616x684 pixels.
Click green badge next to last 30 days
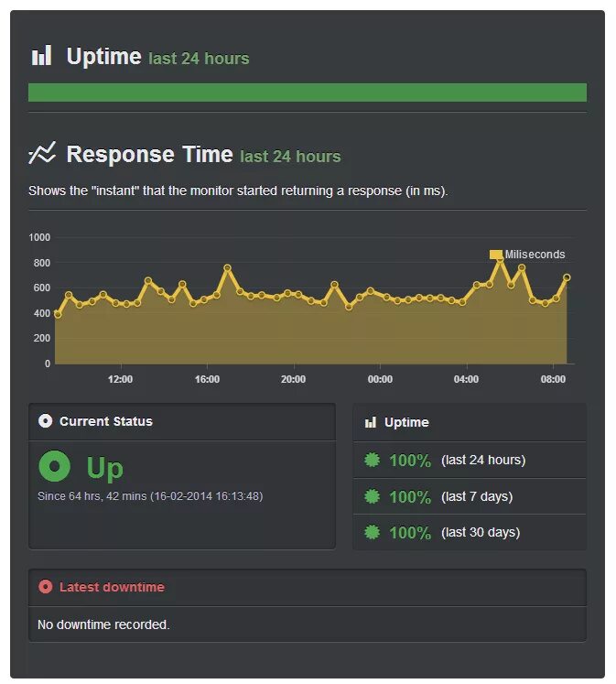click(x=372, y=532)
